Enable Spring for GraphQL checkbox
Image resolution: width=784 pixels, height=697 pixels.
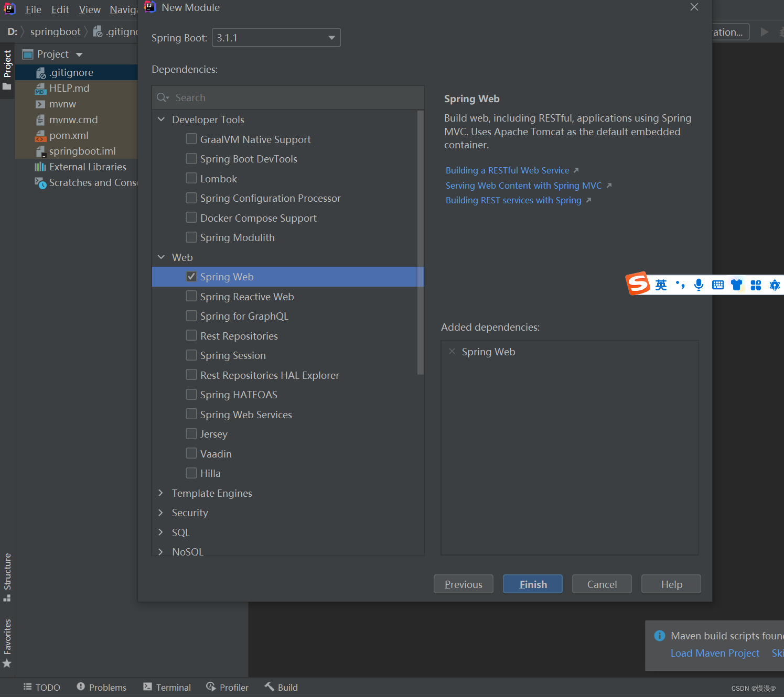(x=191, y=315)
